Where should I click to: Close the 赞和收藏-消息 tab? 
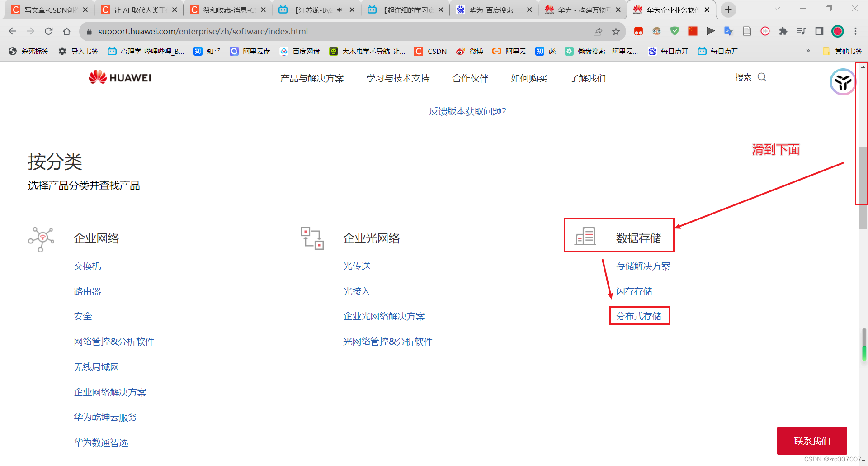pyautogui.click(x=263, y=10)
